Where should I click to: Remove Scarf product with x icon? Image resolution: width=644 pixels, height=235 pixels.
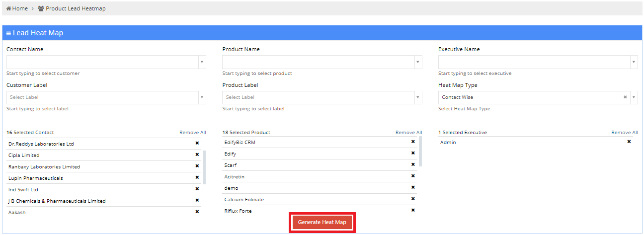pos(413,164)
